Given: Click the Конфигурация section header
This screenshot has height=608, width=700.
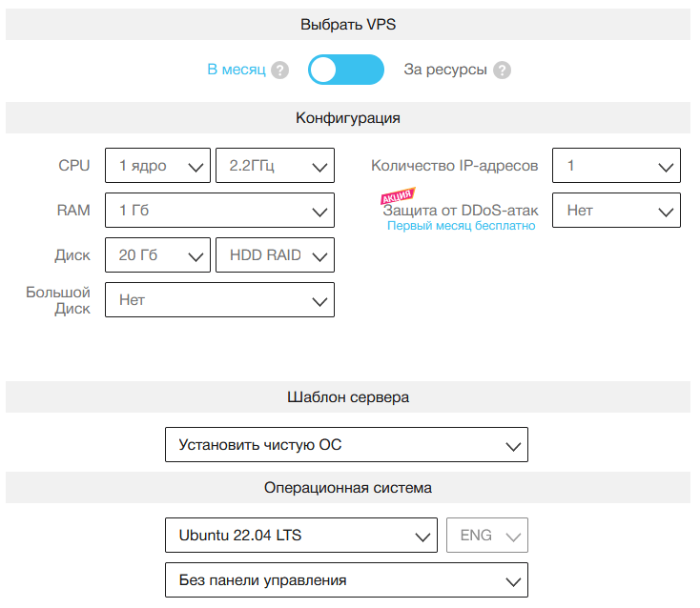Looking at the screenshot, I should tap(348, 118).
